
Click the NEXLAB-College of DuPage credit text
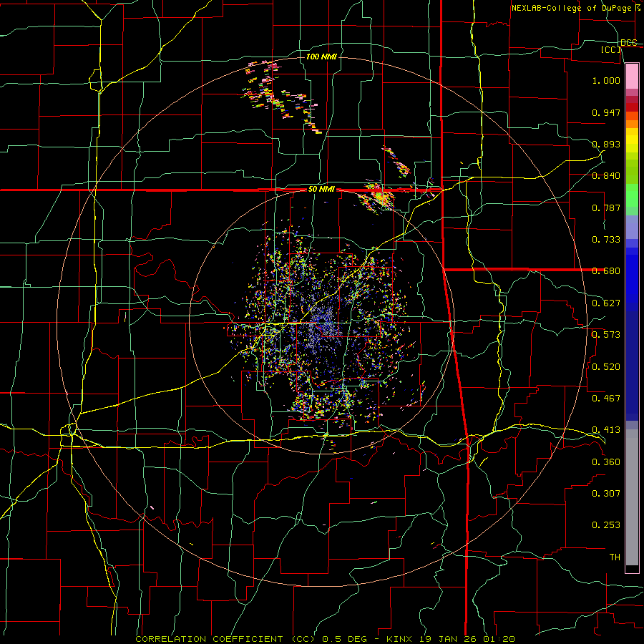click(x=574, y=8)
